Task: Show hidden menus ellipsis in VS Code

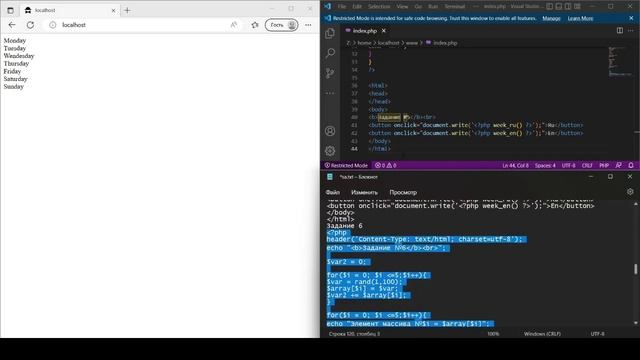Action: (x=476, y=6)
